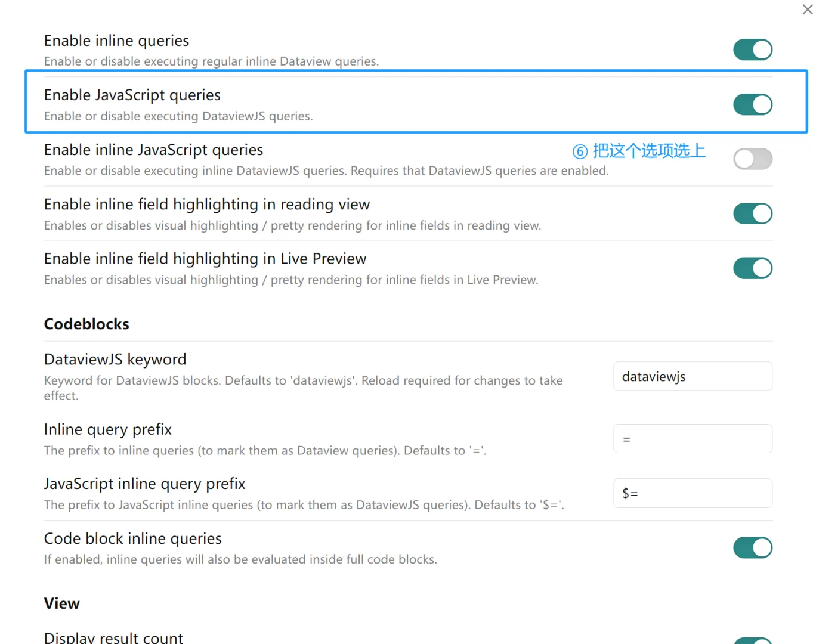Disable inline field highlighting in reading view
The width and height of the screenshot is (816, 644).
753,213
